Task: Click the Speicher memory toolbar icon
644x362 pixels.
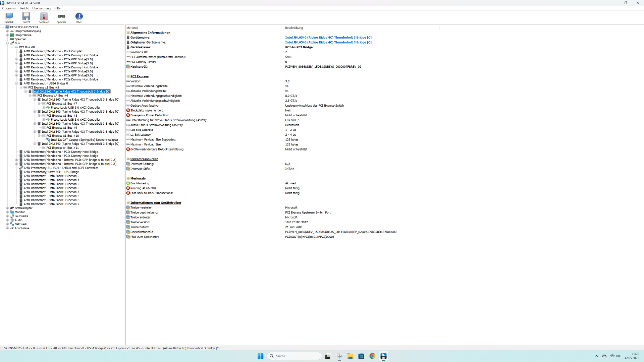Action: pos(61,18)
